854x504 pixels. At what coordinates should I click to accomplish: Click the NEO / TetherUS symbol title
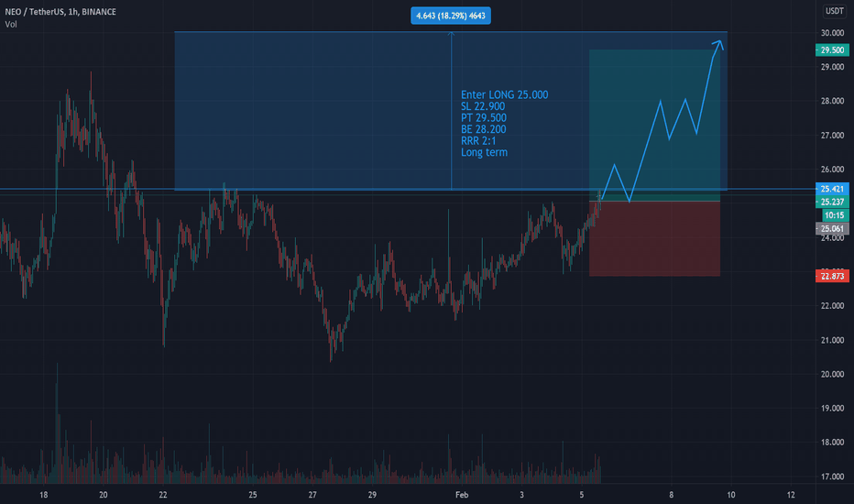(x=60, y=11)
